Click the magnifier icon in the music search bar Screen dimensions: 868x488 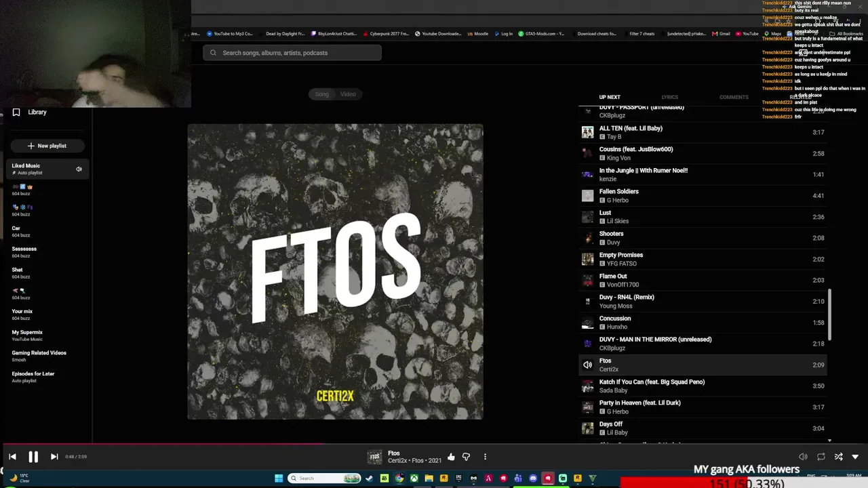pos(213,53)
